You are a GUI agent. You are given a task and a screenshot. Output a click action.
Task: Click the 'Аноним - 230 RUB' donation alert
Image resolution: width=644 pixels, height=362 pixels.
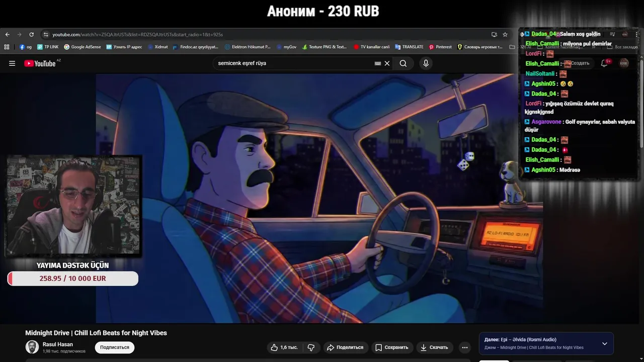coord(323,11)
